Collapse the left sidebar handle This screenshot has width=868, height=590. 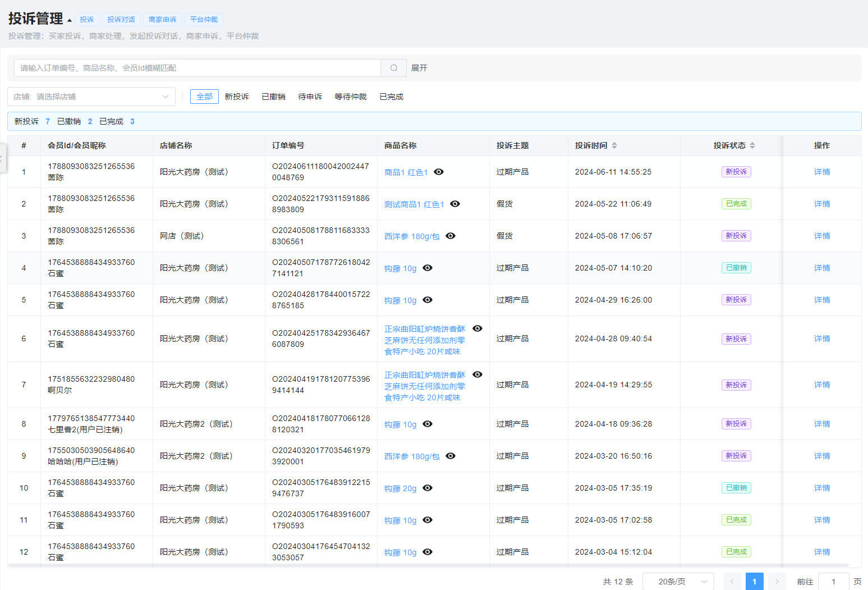2,159
